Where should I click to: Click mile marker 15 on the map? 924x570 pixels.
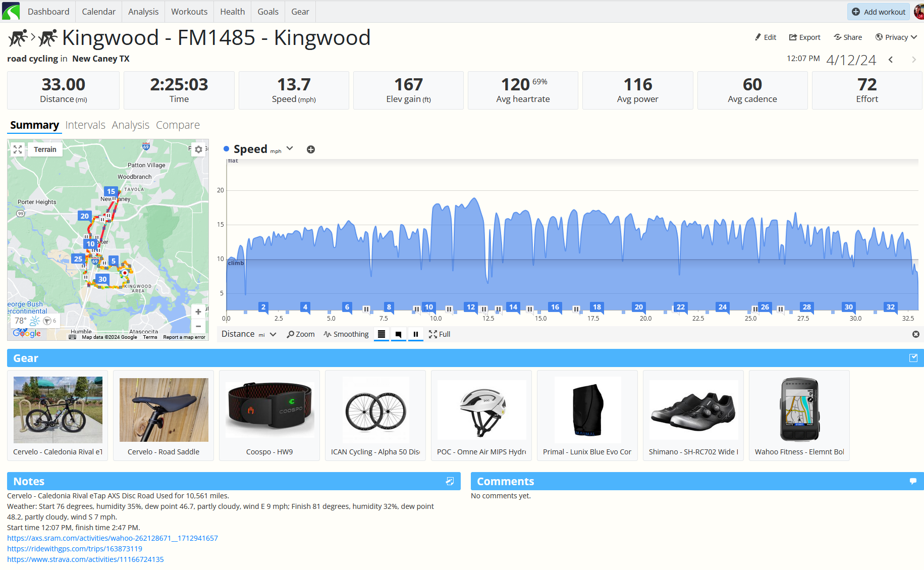point(111,191)
